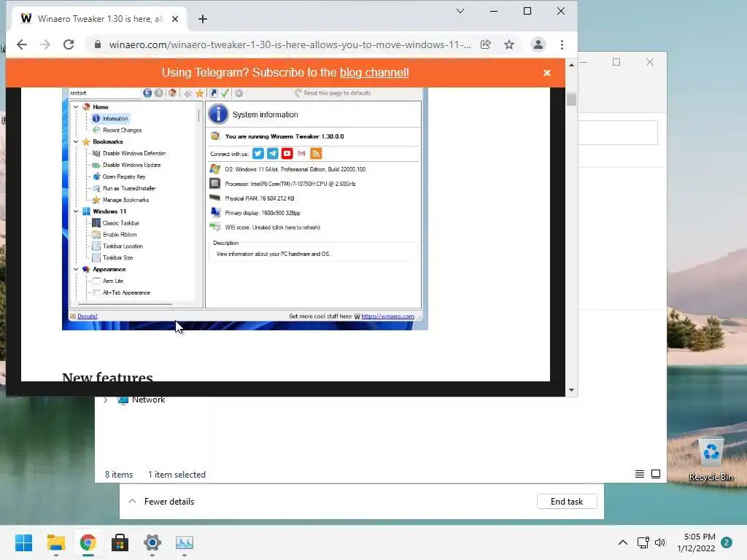This screenshot has width=747, height=560.
Task: Switch File Explorer to large icons view
Action: pos(656,474)
